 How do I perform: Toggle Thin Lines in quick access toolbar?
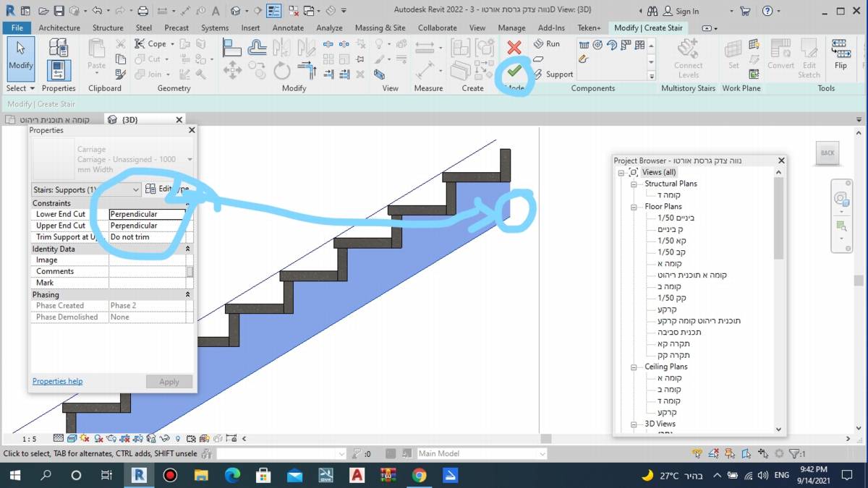[x=274, y=11]
